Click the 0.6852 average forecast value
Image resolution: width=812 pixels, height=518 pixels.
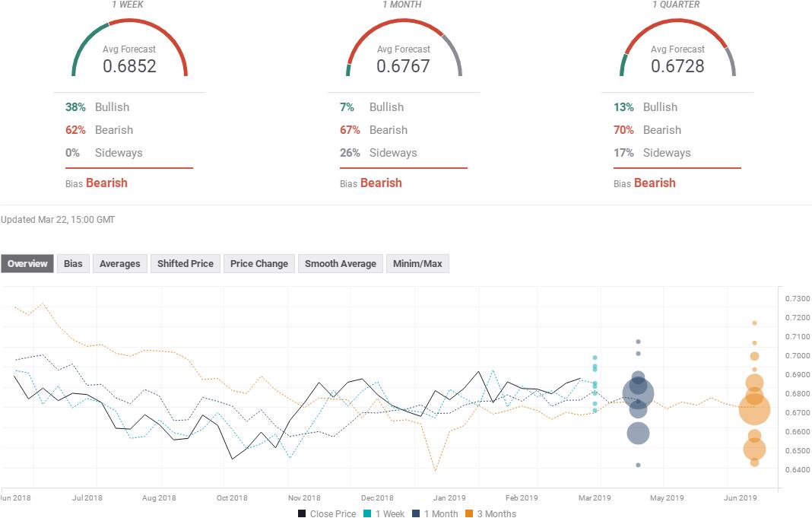pos(129,66)
